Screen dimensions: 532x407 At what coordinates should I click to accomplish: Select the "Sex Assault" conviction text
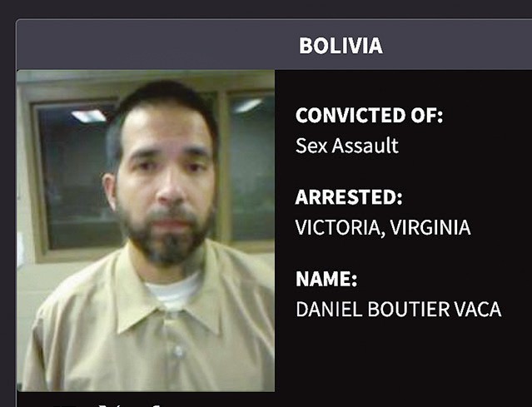click(346, 146)
